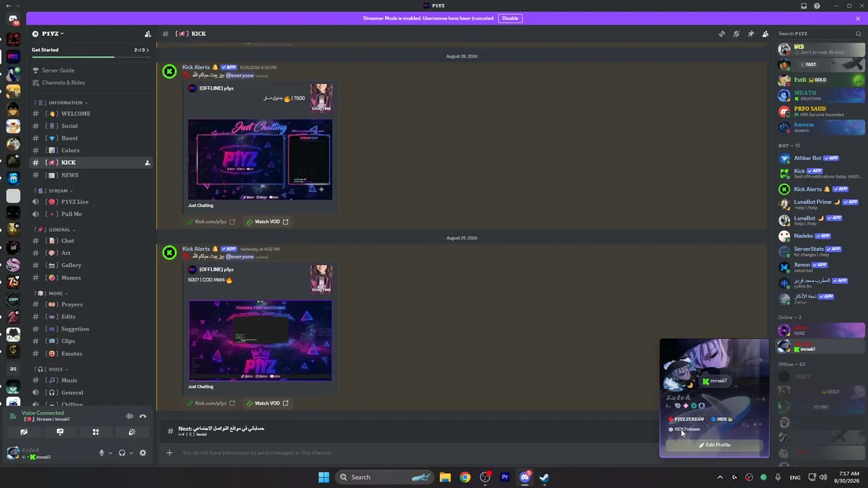Screen dimensions: 868x488
Task: Open the Gallery channel
Action: pos(90,265)
